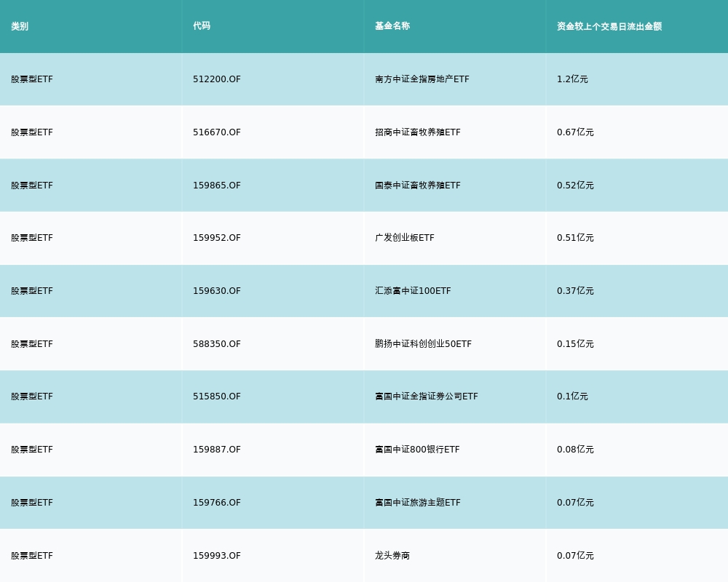Click fund code 159766.OF
Screen dimensions: 728x582
pyautogui.click(x=217, y=503)
